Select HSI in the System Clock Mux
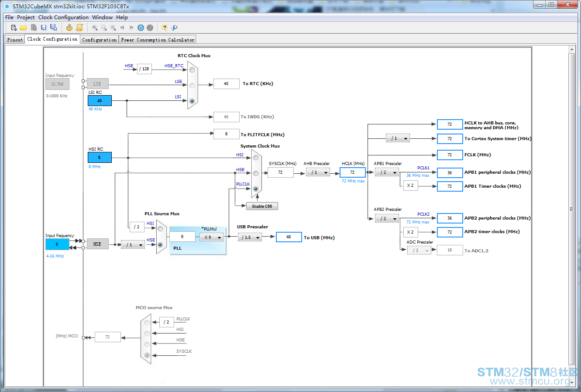 [256, 158]
